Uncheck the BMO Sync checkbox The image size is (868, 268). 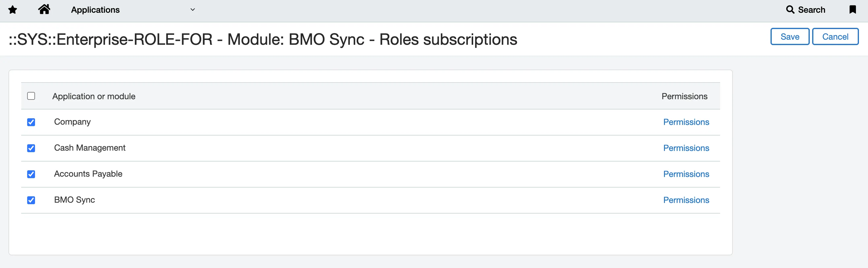tap(31, 200)
